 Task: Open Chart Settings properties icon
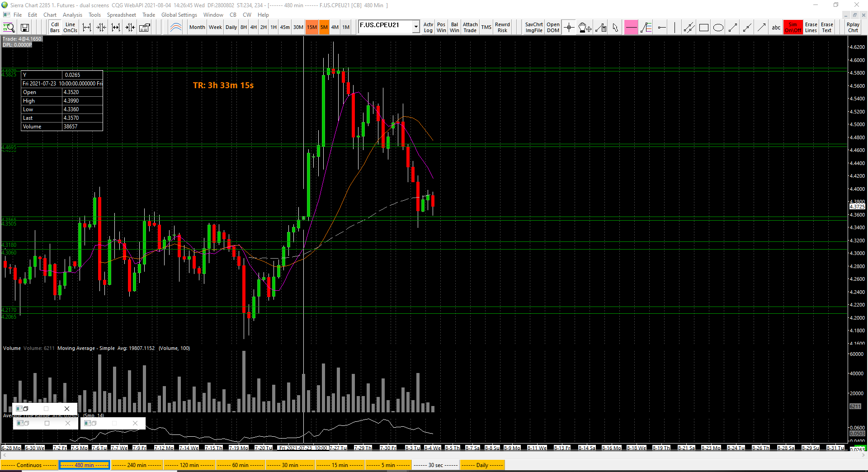pos(145,28)
